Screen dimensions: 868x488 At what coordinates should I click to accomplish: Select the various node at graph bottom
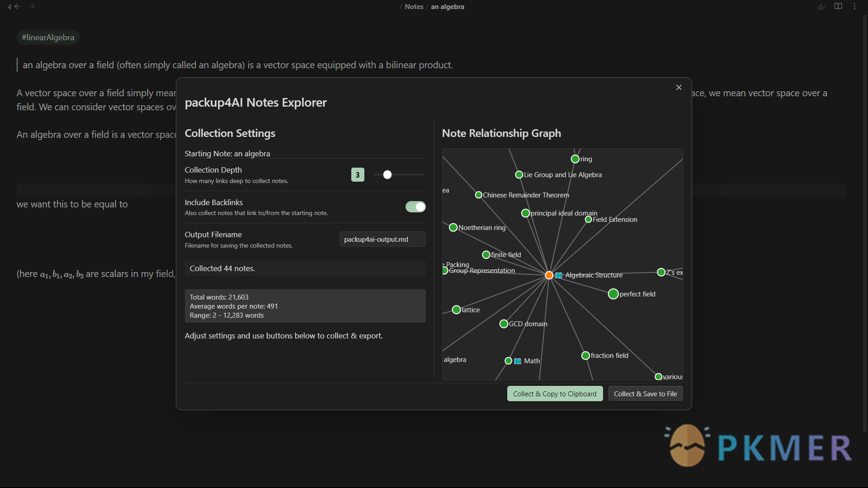point(658,377)
